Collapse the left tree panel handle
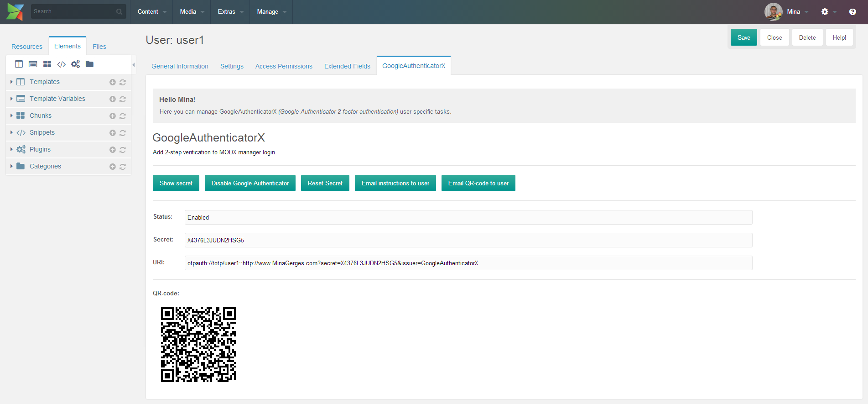Viewport: 868px width, 404px height. pyautogui.click(x=134, y=65)
